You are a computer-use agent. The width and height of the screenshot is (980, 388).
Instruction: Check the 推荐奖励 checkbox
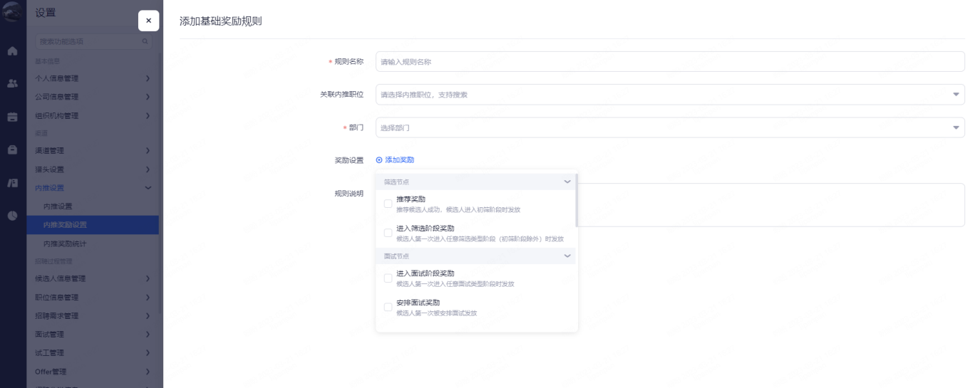coord(388,204)
